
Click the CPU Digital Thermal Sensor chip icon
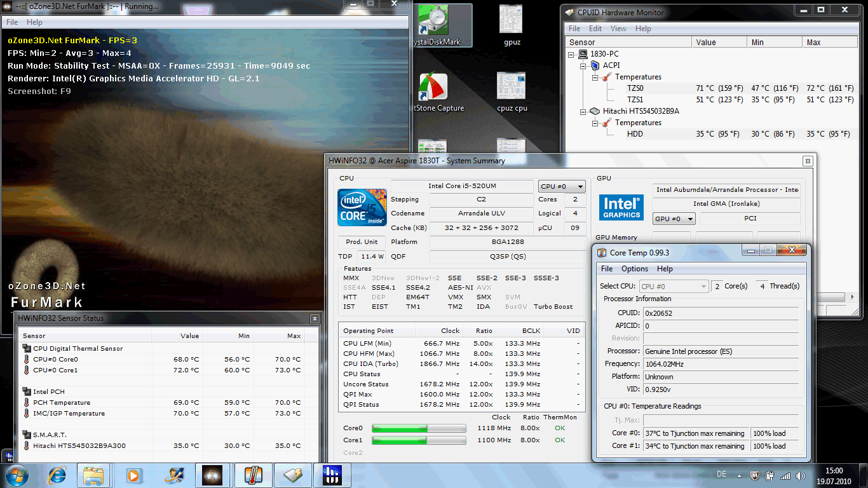pos(27,348)
